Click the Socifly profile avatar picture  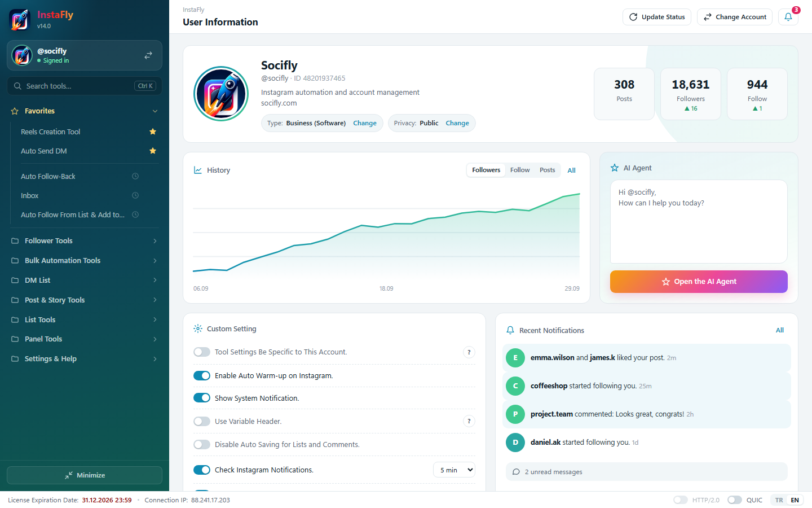click(x=221, y=94)
